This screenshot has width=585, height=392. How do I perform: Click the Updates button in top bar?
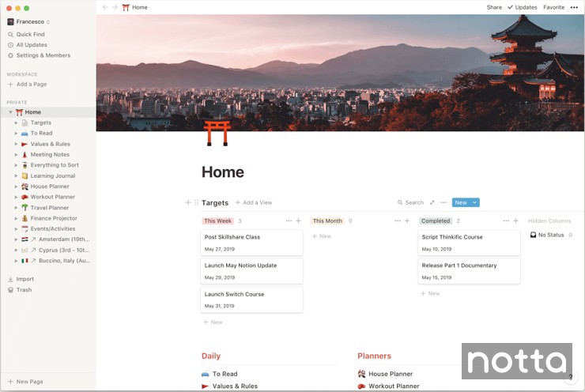(522, 7)
